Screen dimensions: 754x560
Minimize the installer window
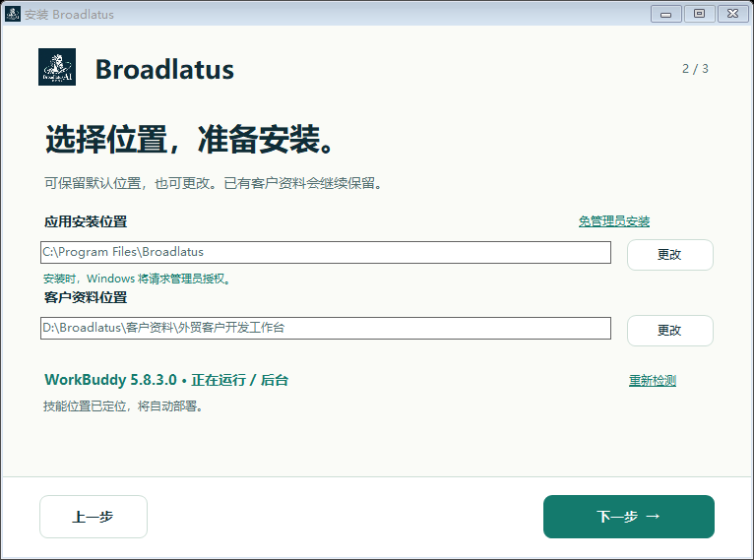pyautogui.click(x=666, y=14)
